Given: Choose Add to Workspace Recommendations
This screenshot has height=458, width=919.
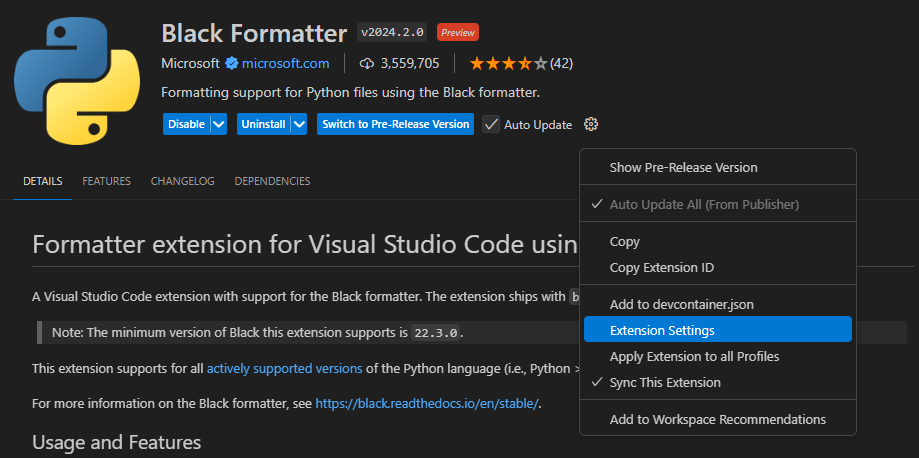Looking at the screenshot, I should [717, 419].
